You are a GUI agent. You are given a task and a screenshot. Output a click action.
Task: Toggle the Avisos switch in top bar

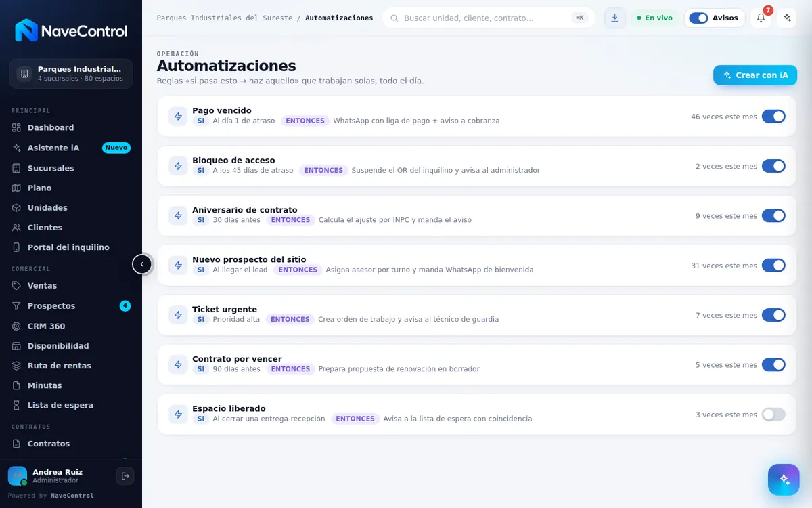pos(698,18)
